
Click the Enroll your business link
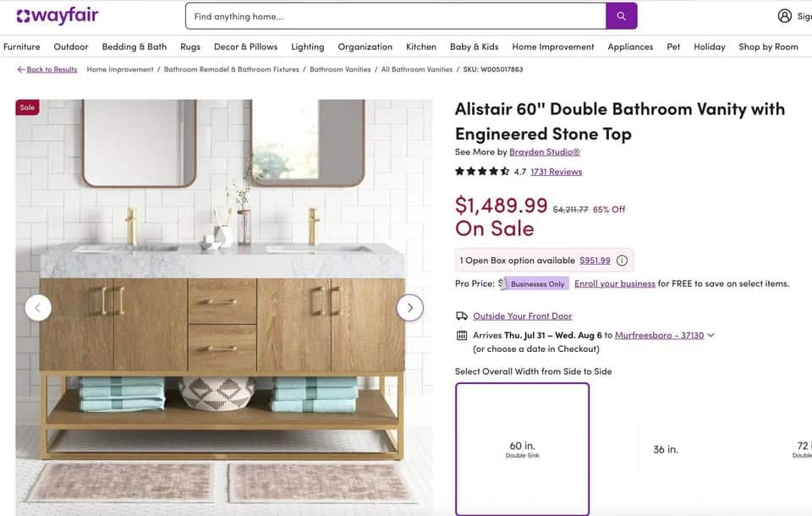pos(615,283)
